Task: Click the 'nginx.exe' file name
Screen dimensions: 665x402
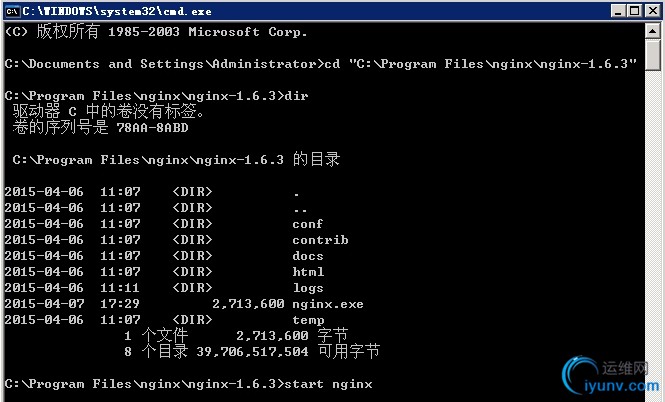Action: point(328,304)
